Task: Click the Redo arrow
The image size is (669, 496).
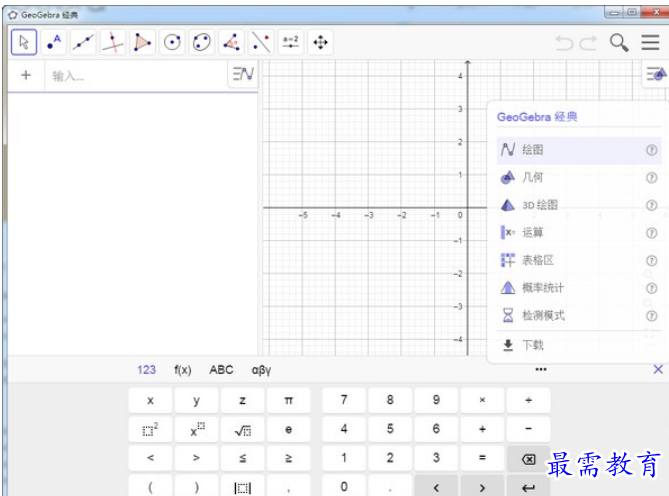Action: pyautogui.click(x=588, y=43)
